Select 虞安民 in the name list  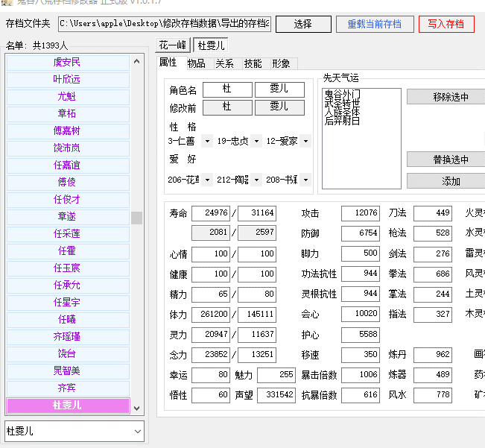[x=68, y=62]
